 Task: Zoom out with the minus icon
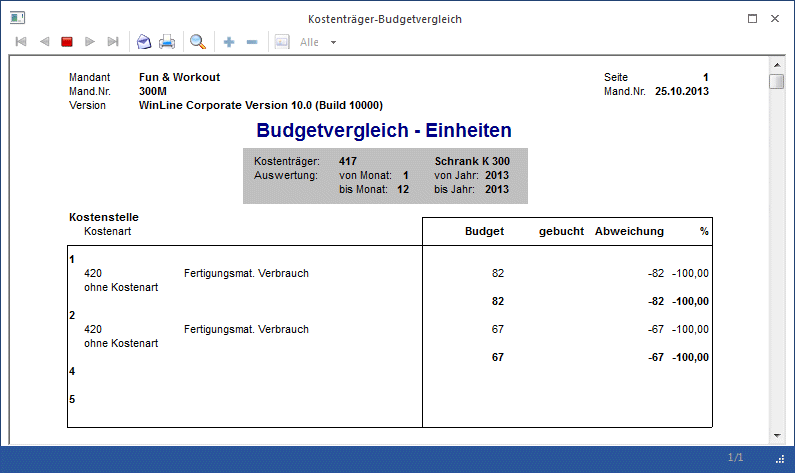click(252, 42)
